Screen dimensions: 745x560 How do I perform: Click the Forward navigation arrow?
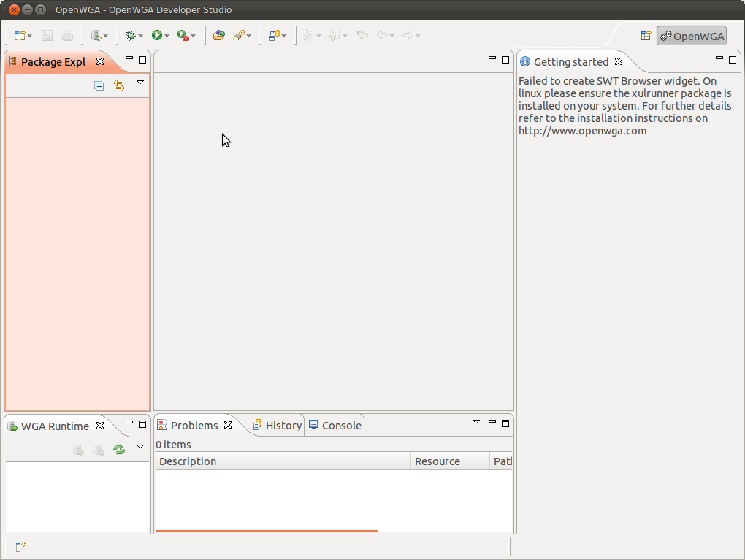coord(408,35)
